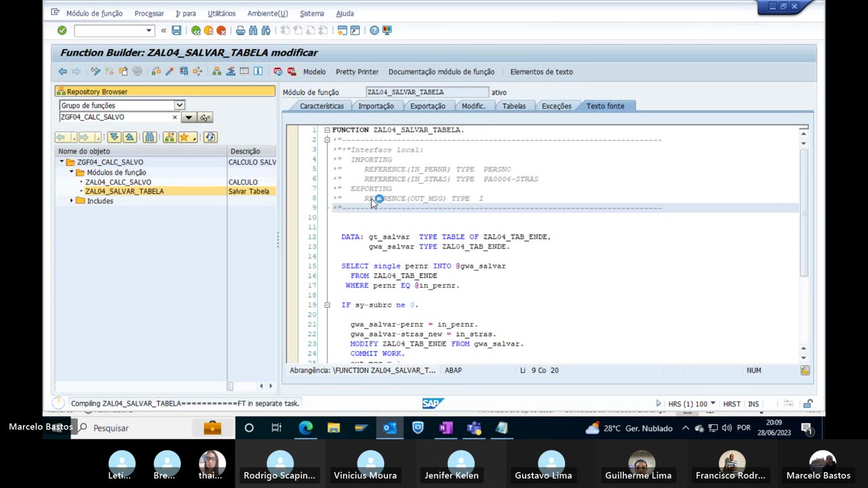Click the Set/delete breakpoint icon
The width and height of the screenshot is (868, 488).
278,71
